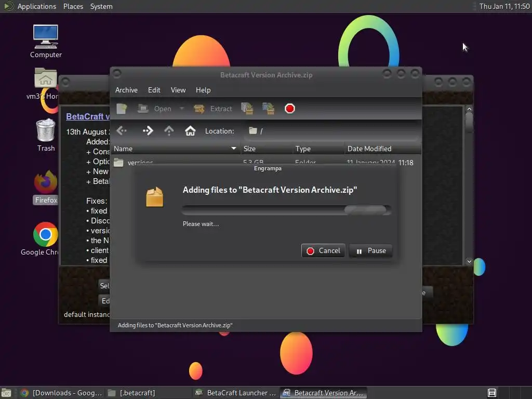This screenshot has width=532, height=399.
Task: Open the Computer desktop icon
Action: coord(46,41)
